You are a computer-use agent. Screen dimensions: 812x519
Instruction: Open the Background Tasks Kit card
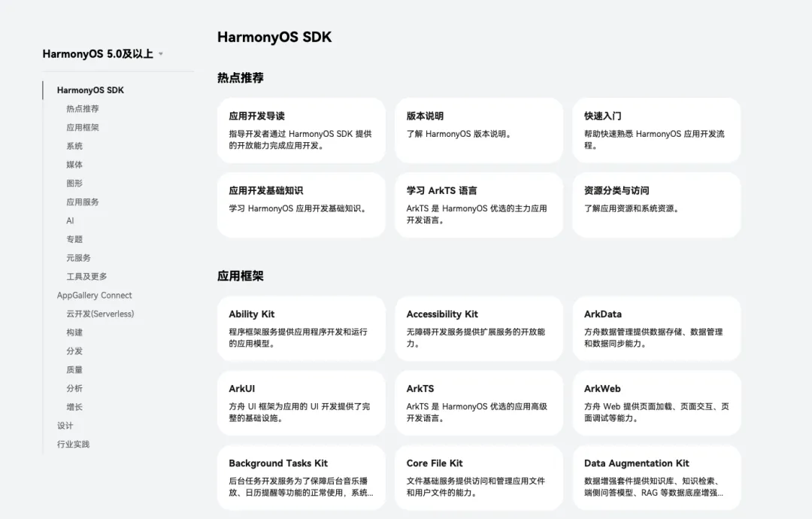(301, 478)
